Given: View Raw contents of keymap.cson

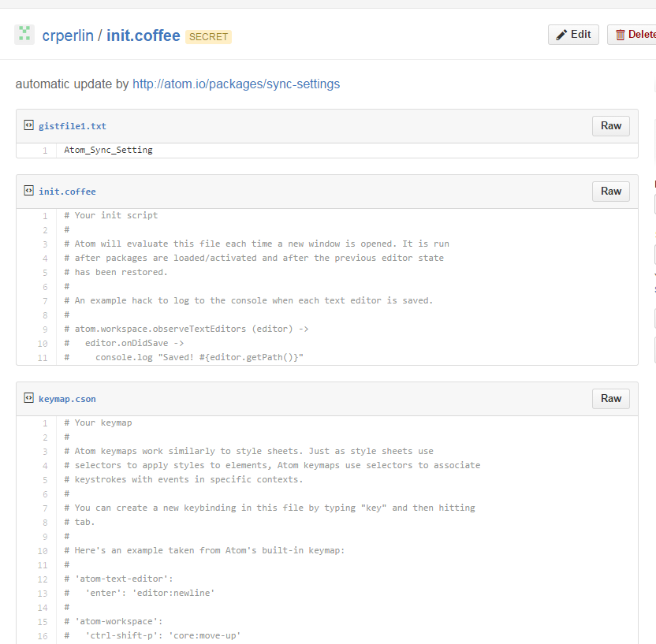Looking at the screenshot, I should (611, 399).
